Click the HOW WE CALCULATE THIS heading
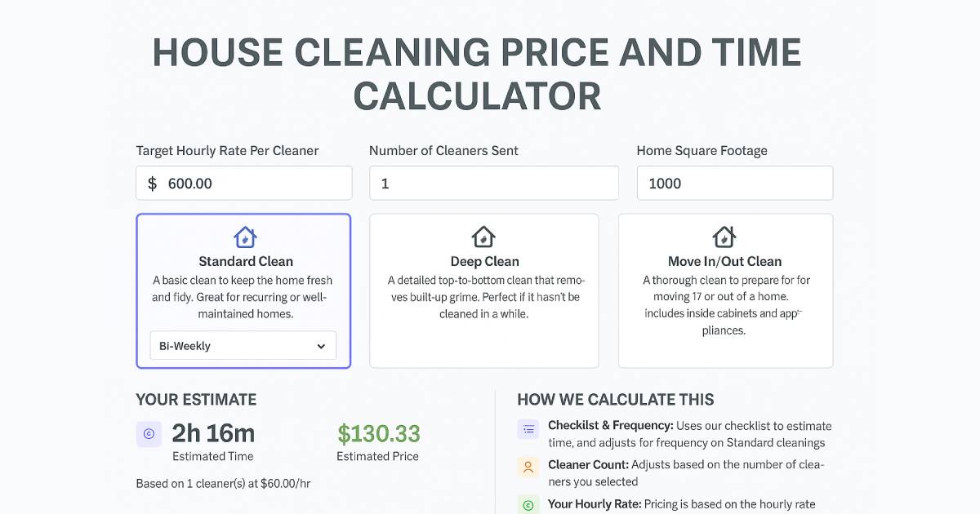 coord(616,400)
